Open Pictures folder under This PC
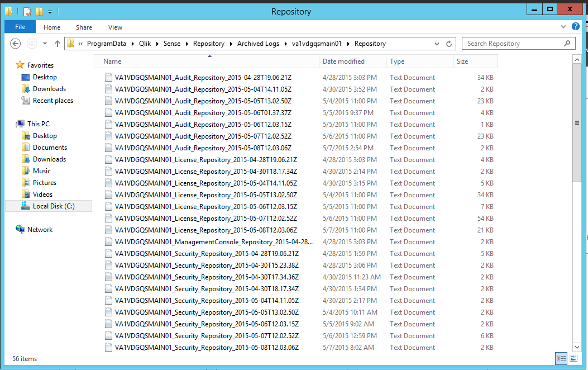This screenshot has width=588, height=370. click(x=45, y=183)
